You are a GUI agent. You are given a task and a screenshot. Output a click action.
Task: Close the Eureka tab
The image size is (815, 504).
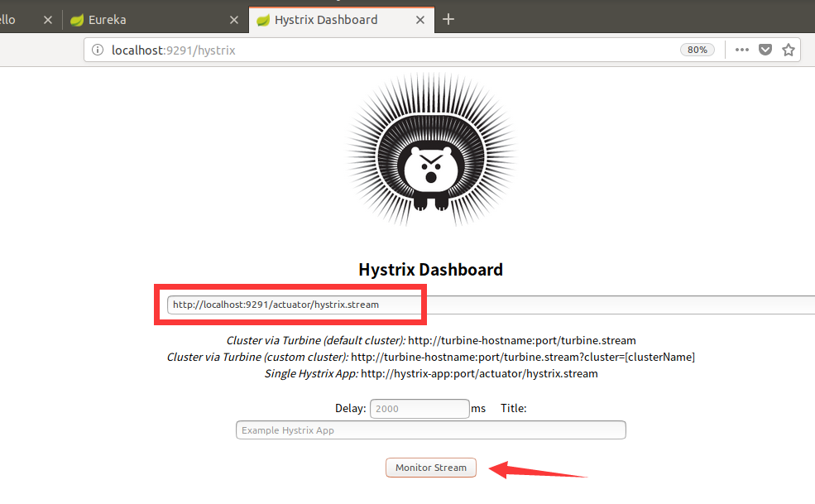tap(234, 19)
